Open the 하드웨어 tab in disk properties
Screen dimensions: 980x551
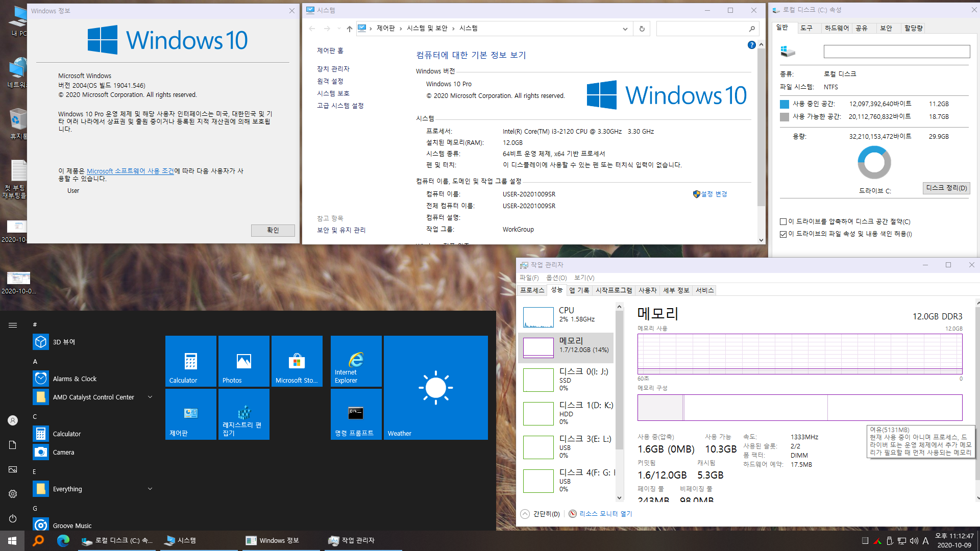[836, 28]
